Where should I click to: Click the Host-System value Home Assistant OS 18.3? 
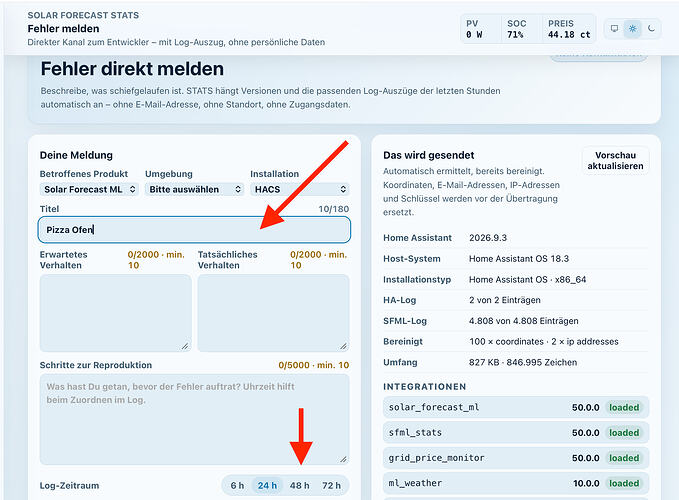pyautogui.click(x=519, y=258)
